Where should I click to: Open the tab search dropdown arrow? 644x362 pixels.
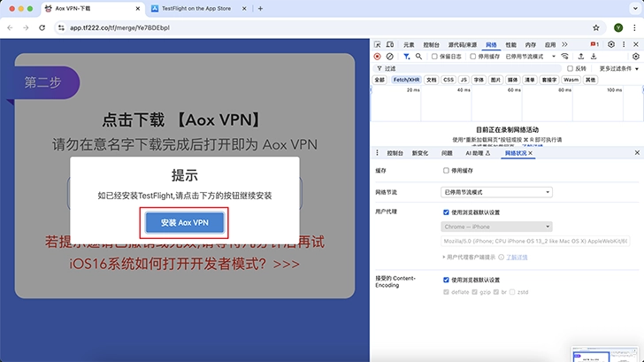tap(635, 8)
